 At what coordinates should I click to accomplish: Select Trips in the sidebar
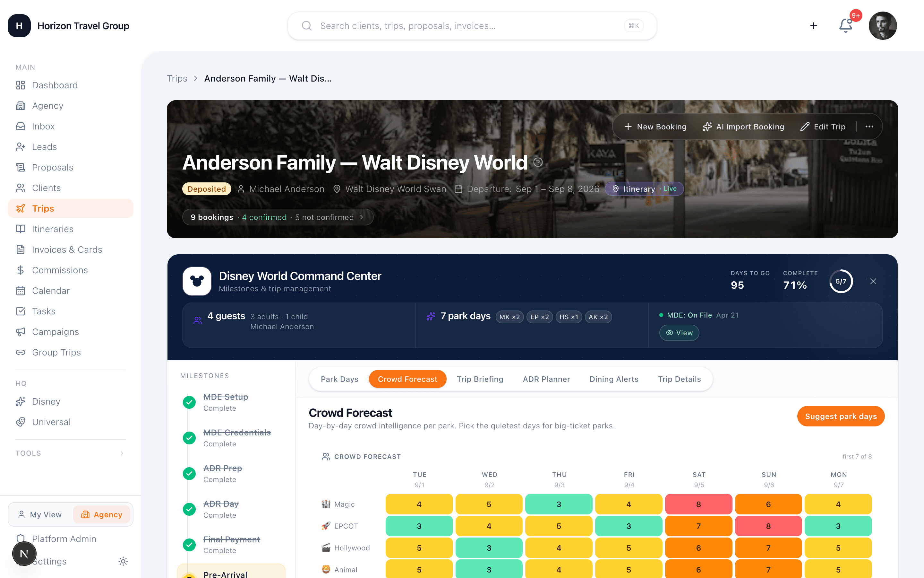click(70, 208)
